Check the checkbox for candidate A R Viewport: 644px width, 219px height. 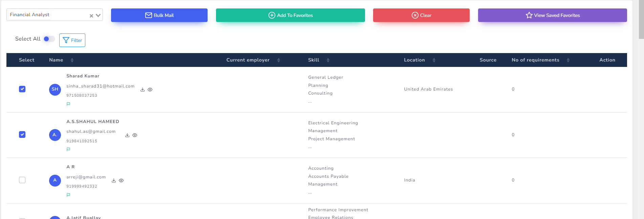point(22,180)
